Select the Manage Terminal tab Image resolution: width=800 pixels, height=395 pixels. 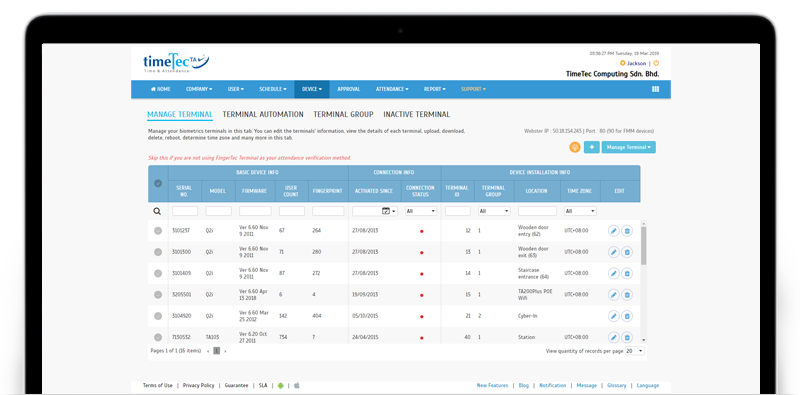click(x=180, y=115)
